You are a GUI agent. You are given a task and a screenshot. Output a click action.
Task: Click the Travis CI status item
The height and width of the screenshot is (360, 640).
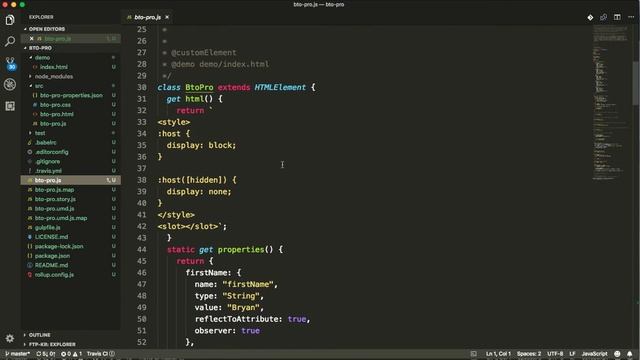[100, 354]
